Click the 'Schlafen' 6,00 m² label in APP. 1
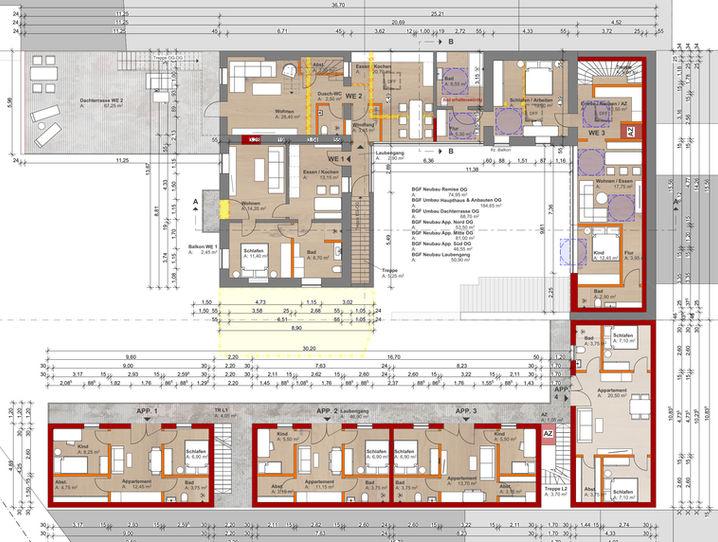Screen dimensions: 718x542 click(196, 451)
